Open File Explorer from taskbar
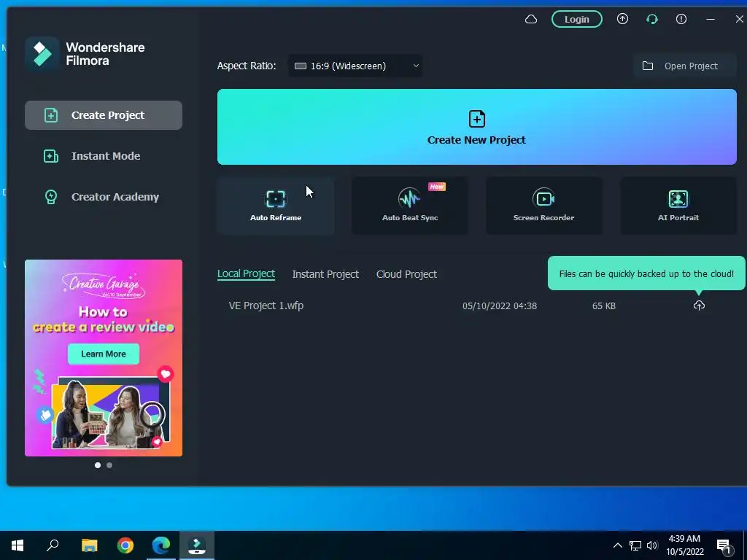Viewport: 747px width, 560px height. tap(89, 545)
